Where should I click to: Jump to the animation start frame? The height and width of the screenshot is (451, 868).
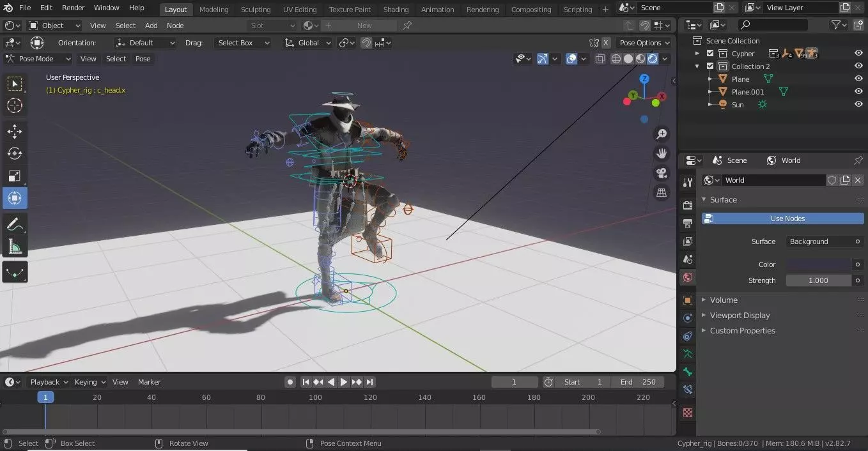tap(306, 382)
